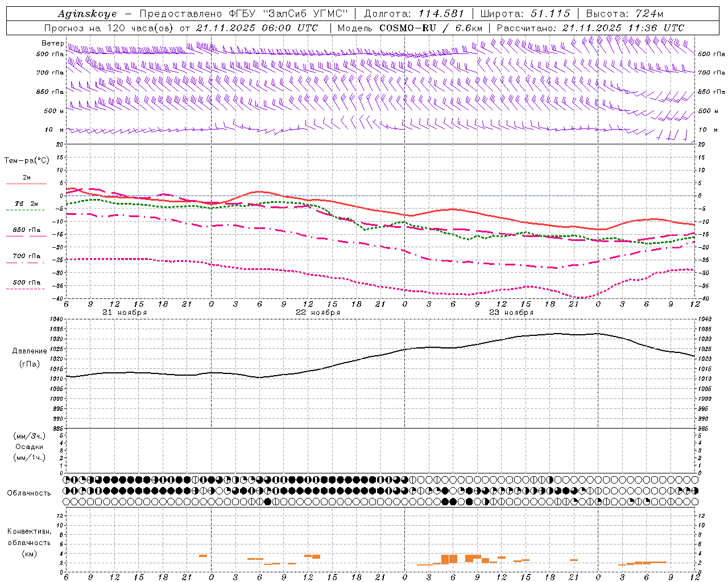Click "Прогноз на 120 часа(ов)" forecast start text
This screenshot has height=582, width=728.
click(x=109, y=28)
